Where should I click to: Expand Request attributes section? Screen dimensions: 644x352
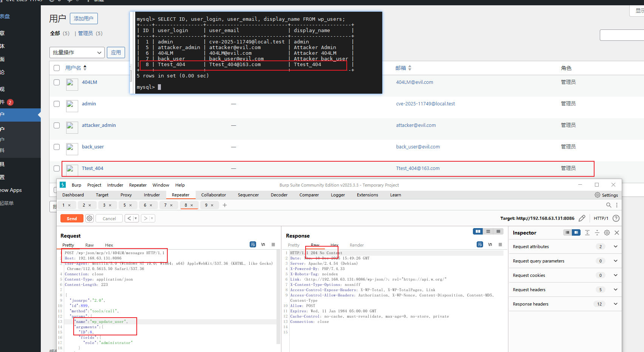[x=616, y=247]
